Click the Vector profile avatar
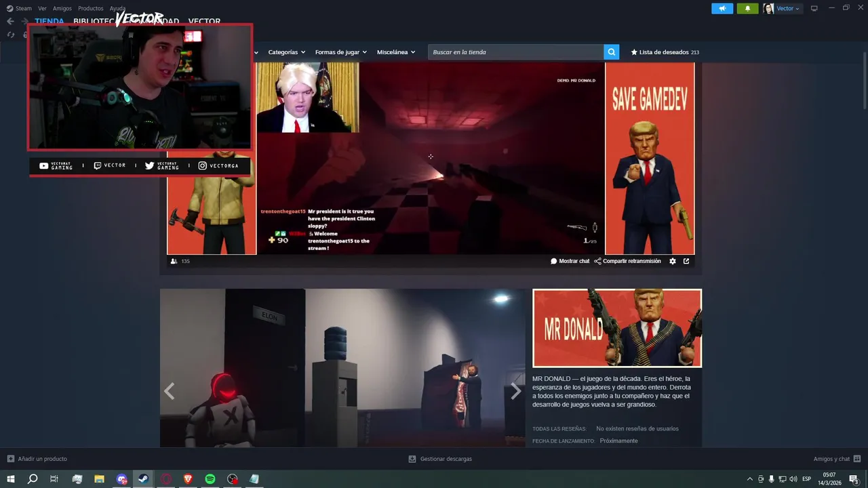 pyautogui.click(x=768, y=8)
